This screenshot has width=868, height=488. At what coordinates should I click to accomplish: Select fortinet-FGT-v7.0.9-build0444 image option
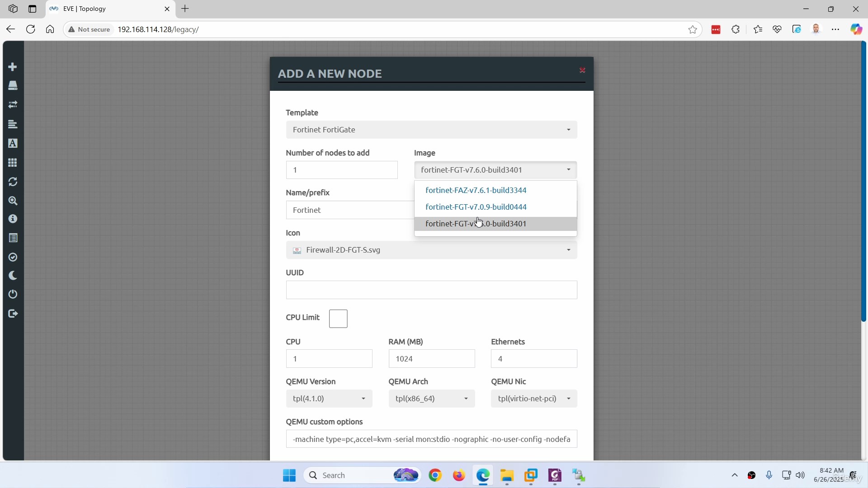click(x=495, y=207)
